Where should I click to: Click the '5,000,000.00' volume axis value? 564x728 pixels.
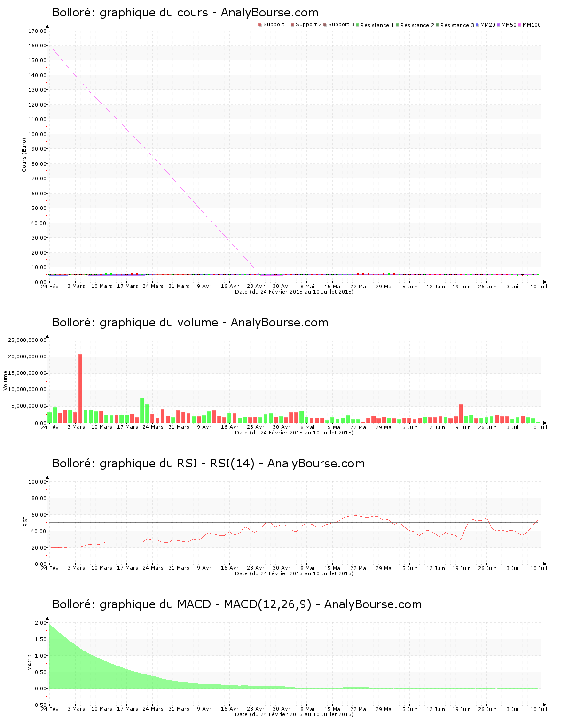pos(29,406)
